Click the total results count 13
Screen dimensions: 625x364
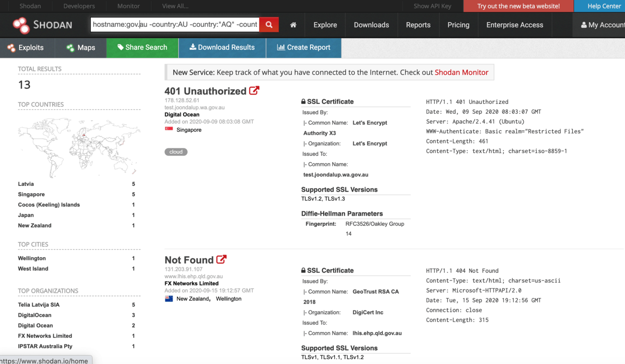24,85
